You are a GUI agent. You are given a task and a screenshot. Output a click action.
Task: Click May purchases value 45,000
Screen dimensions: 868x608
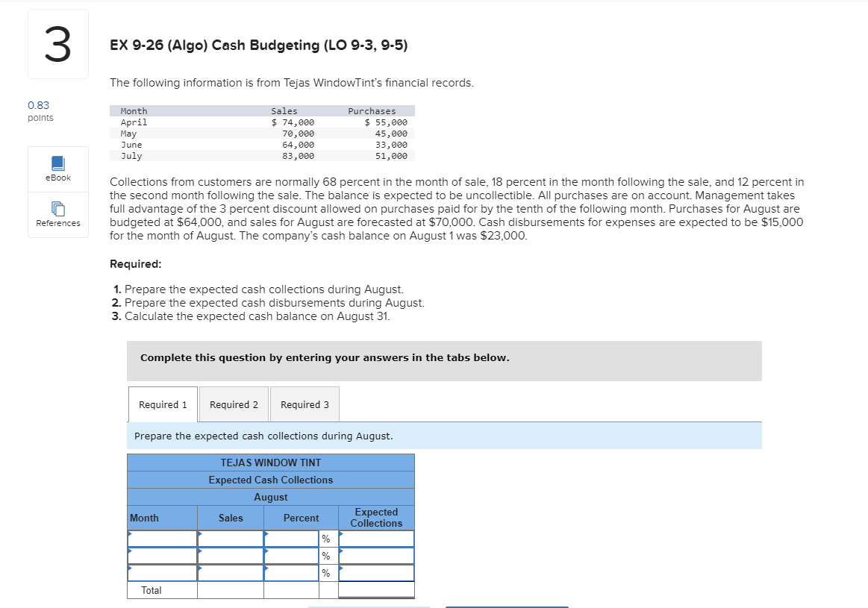(x=391, y=134)
